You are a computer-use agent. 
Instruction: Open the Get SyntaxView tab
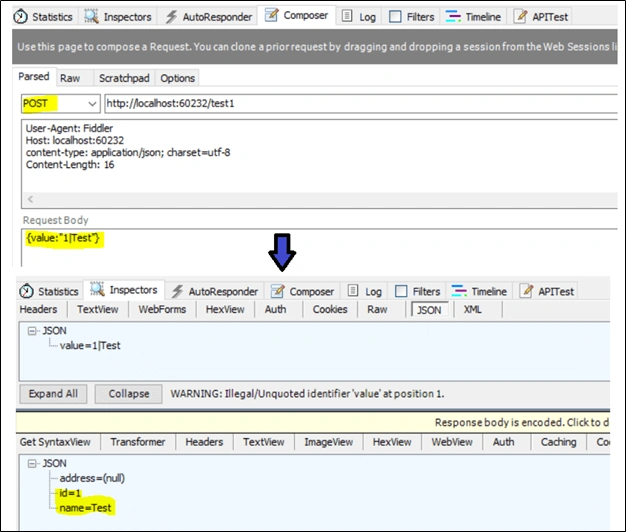pos(55,442)
